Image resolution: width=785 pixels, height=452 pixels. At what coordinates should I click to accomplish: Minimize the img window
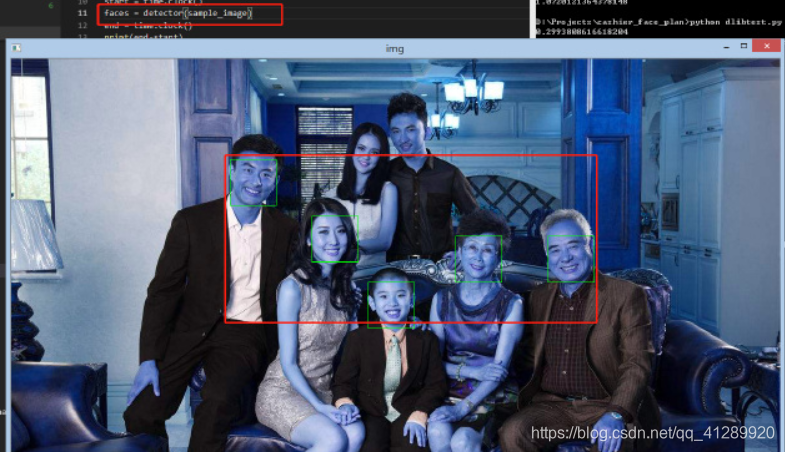click(726, 47)
